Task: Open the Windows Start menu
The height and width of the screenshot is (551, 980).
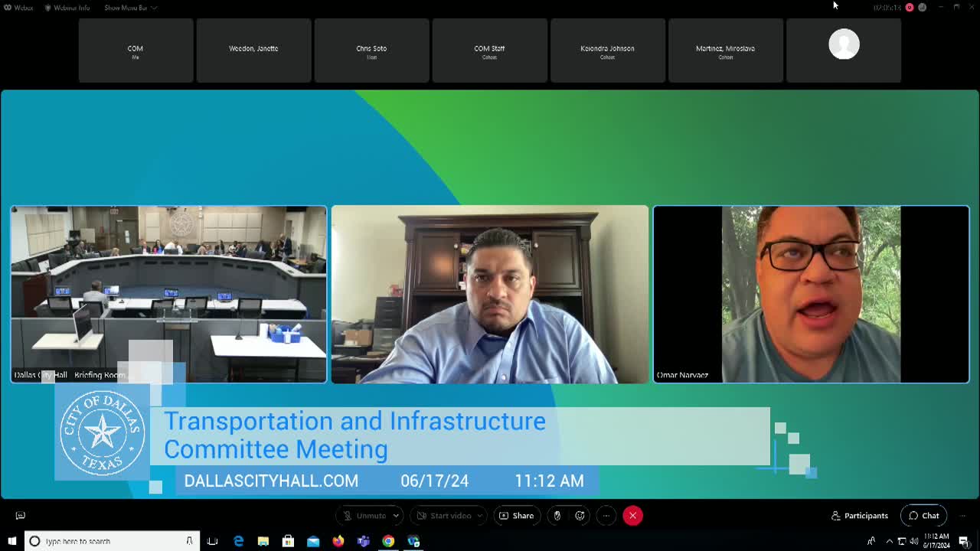Action: pyautogui.click(x=11, y=541)
